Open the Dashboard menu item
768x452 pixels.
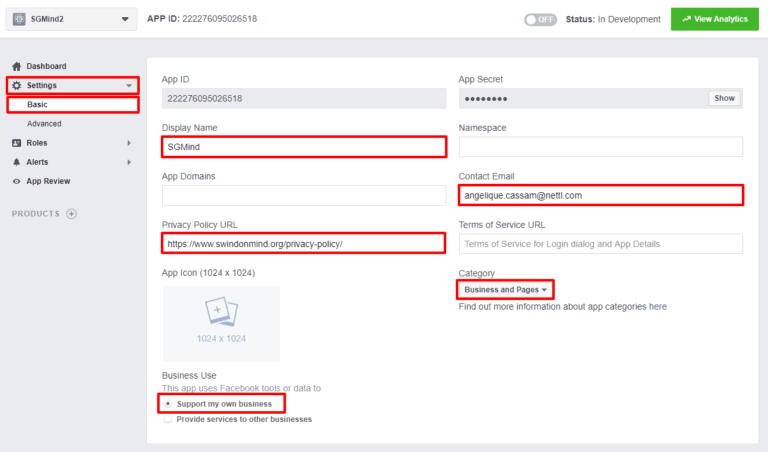46,66
